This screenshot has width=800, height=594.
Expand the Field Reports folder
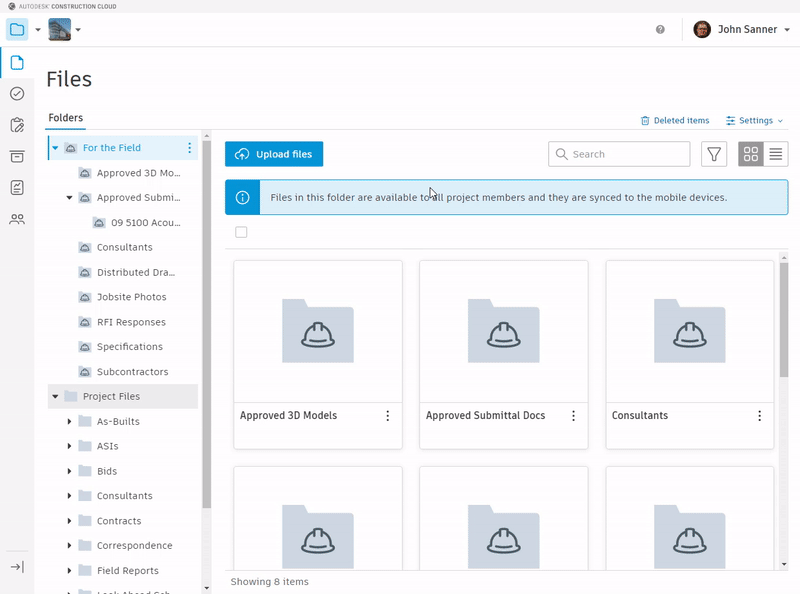click(x=69, y=571)
